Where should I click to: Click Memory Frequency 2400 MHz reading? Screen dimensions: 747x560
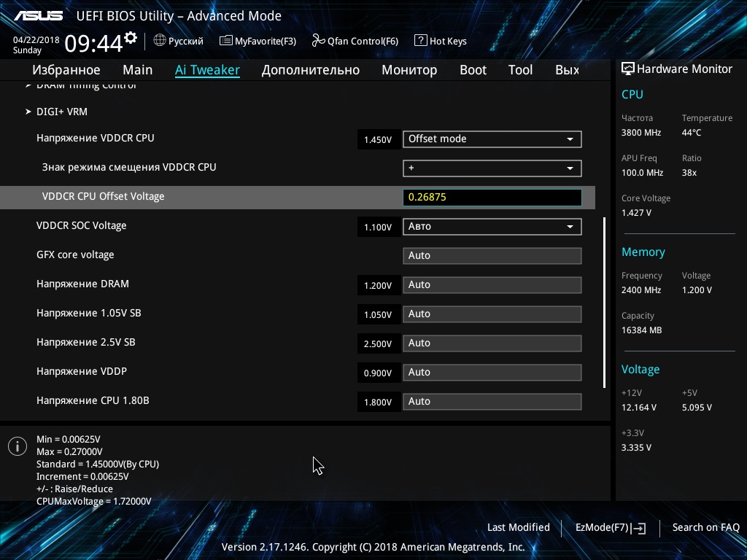click(641, 290)
